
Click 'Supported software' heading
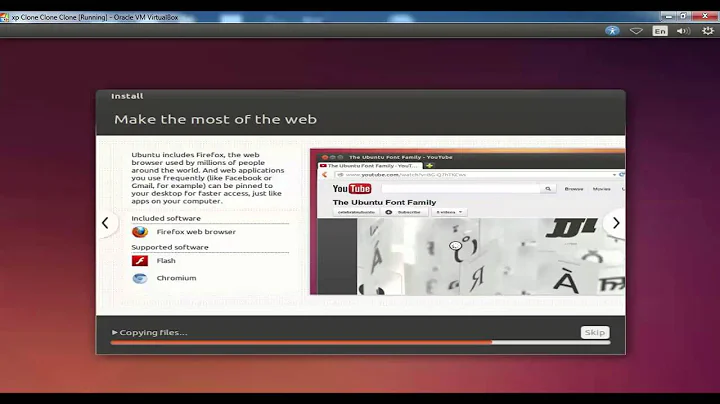point(170,247)
